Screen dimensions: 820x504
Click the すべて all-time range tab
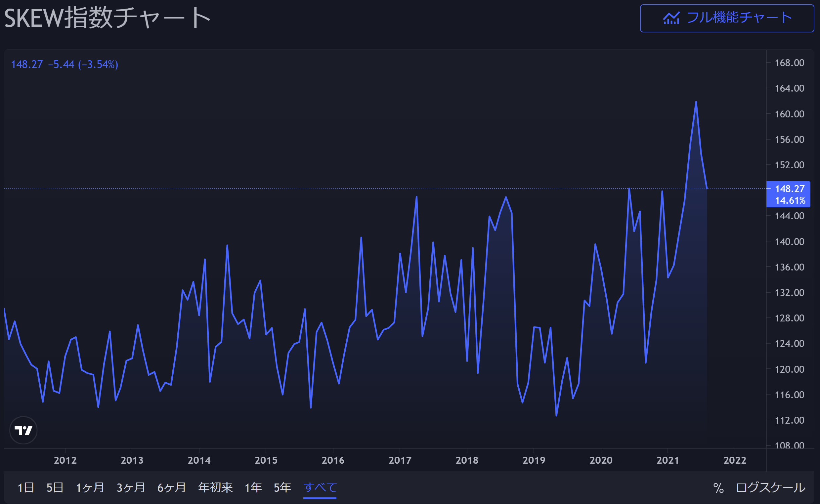click(320, 488)
